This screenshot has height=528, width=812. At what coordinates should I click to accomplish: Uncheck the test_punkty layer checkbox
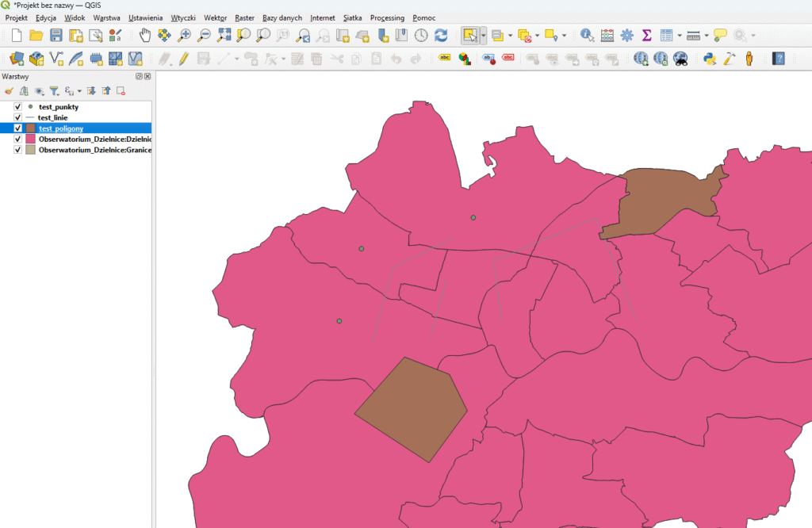point(17,106)
